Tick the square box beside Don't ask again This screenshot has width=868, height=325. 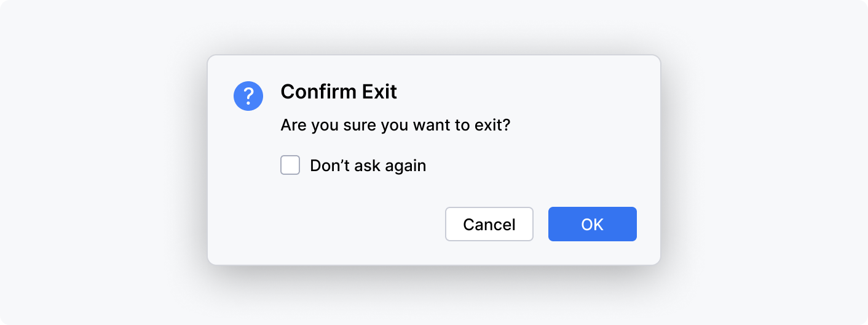290,166
